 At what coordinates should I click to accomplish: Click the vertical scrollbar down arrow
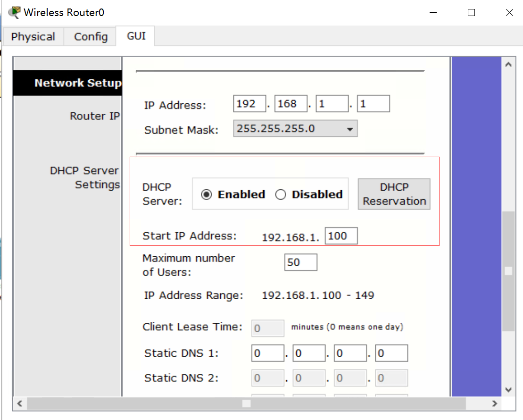click(508, 389)
